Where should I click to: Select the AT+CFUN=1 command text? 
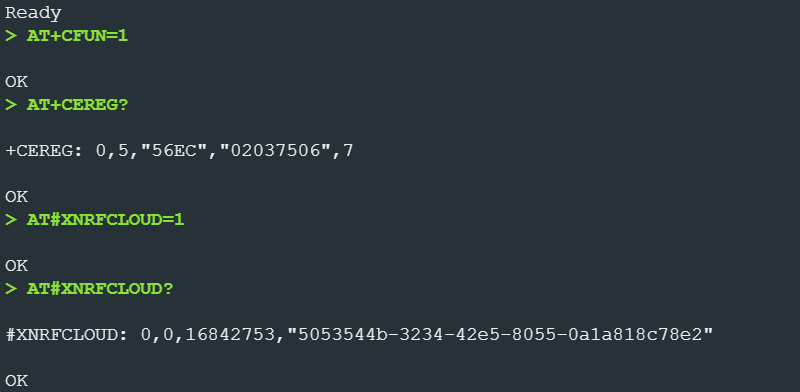click(77, 36)
